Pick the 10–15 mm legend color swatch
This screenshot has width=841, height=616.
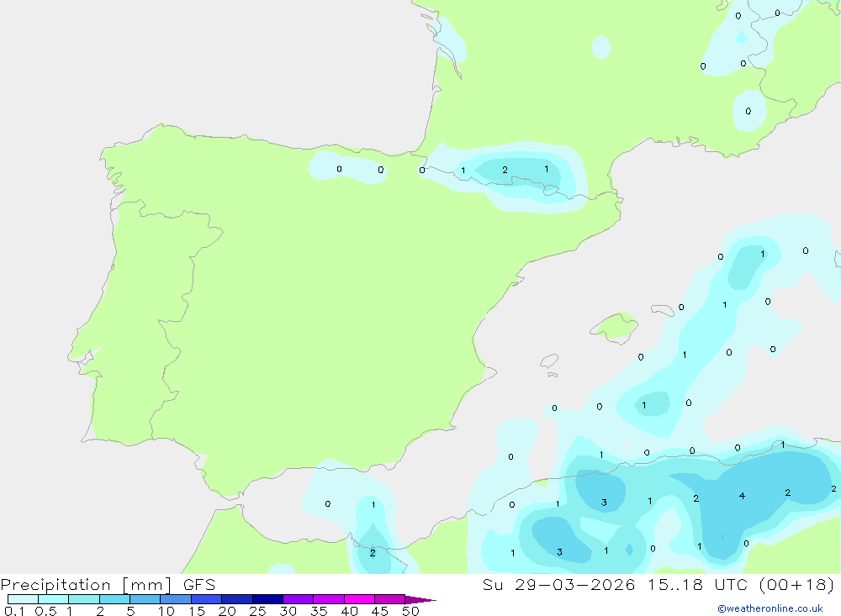coord(176,599)
